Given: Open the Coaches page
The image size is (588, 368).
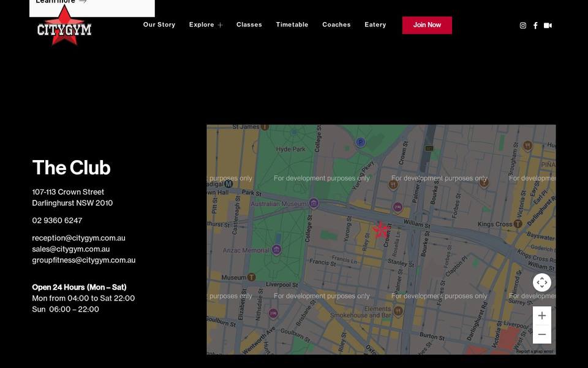Looking at the screenshot, I should [336, 25].
